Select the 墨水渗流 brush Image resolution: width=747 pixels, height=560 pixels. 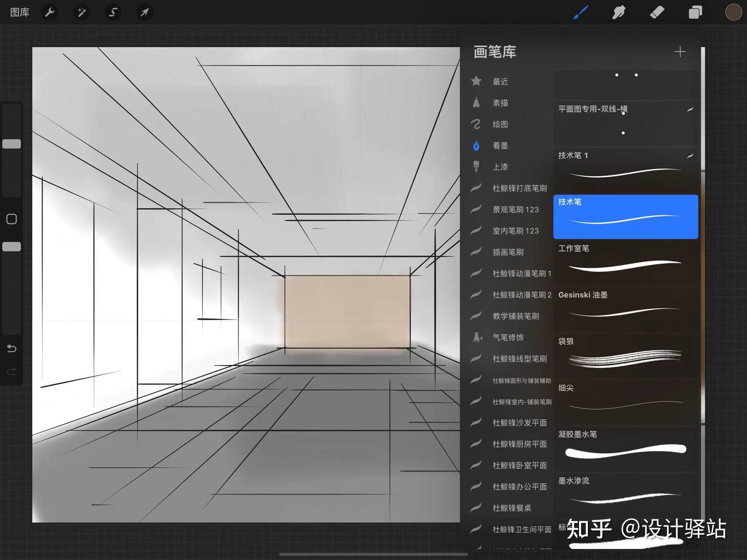coord(625,495)
